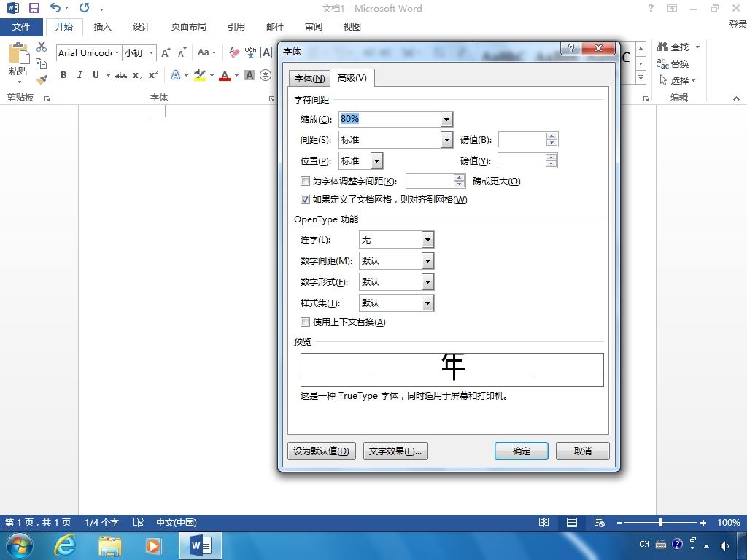747x560 pixels.
Task: Open Windows Explorer folder on taskbar
Action: (x=109, y=545)
